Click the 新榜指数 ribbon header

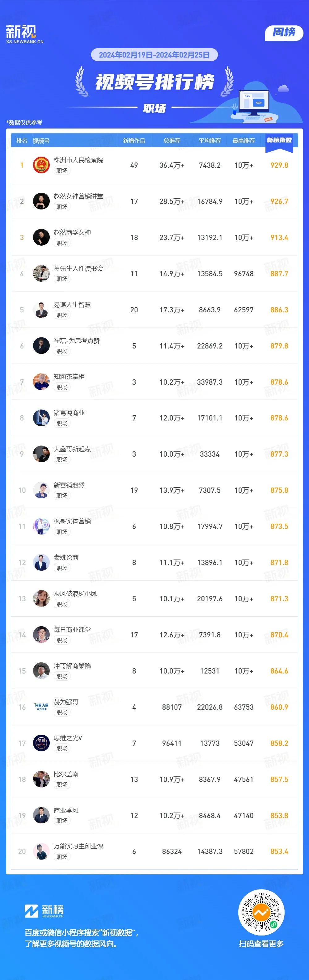point(279,142)
